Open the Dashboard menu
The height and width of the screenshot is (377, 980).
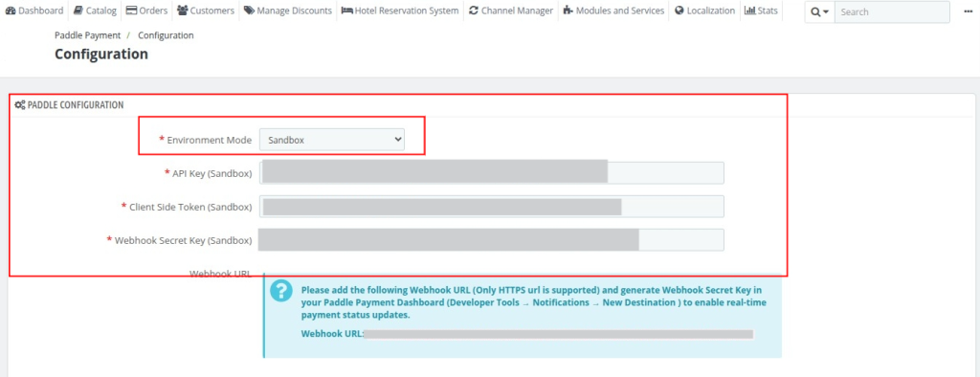click(x=34, y=11)
